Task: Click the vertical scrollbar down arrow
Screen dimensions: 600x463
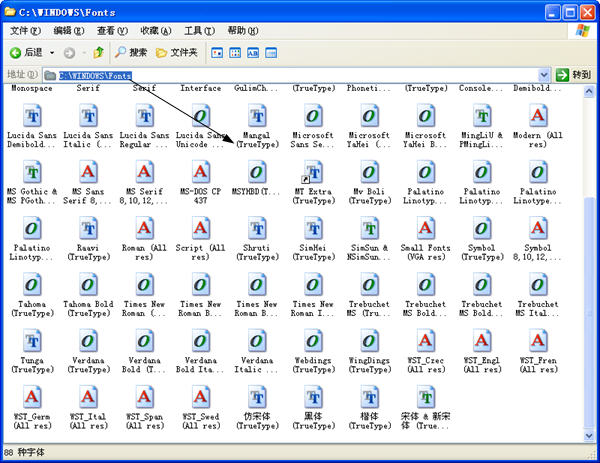Action: click(x=589, y=435)
